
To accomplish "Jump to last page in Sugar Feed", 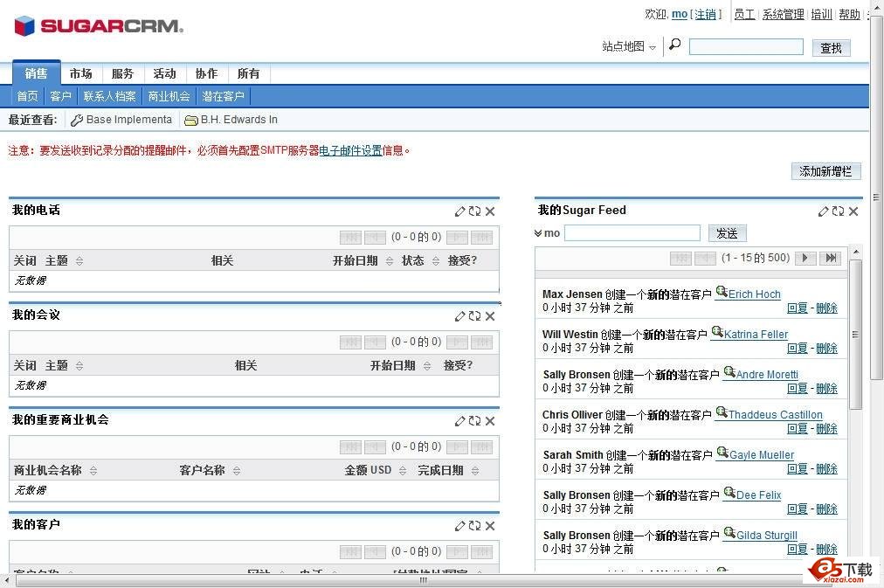I will [x=831, y=258].
